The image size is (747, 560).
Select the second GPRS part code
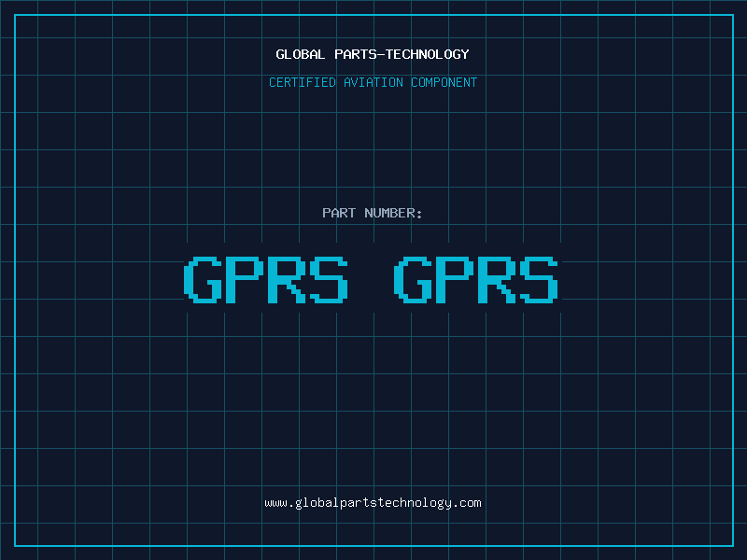[476, 280]
